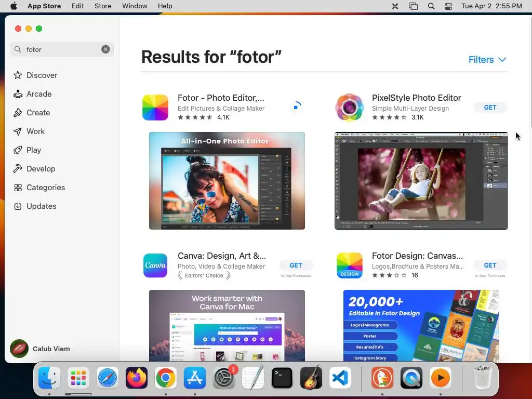Image resolution: width=532 pixels, height=399 pixels.
Task: Open Terminal from the Dock
Action: point(282,378)
